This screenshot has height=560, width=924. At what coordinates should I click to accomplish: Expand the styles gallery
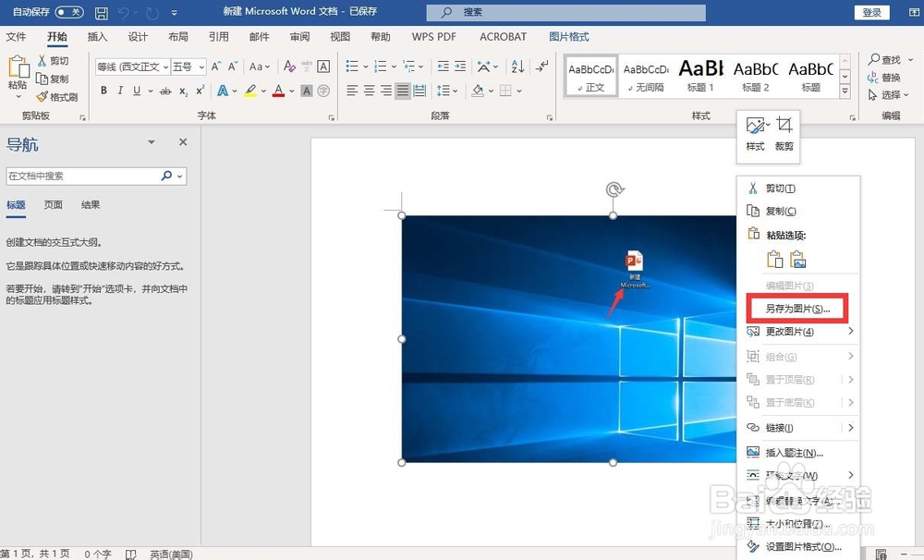click(845, 91)
